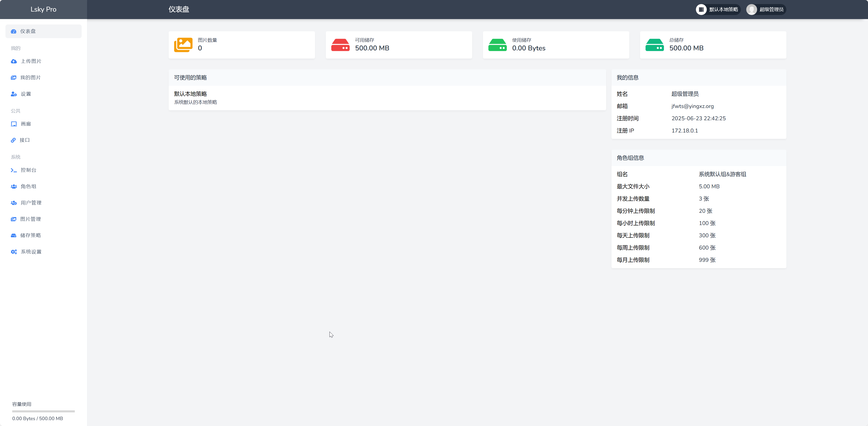The image size is (868, 426).
Task: Click the group name 系统默认组&游客组
Action: pos(722,174)
